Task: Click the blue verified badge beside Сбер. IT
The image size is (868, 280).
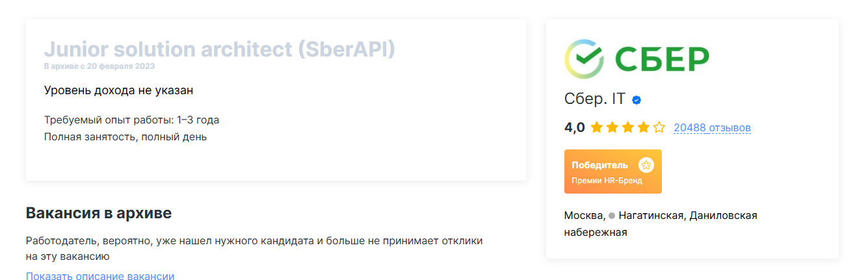Action: 637,100
